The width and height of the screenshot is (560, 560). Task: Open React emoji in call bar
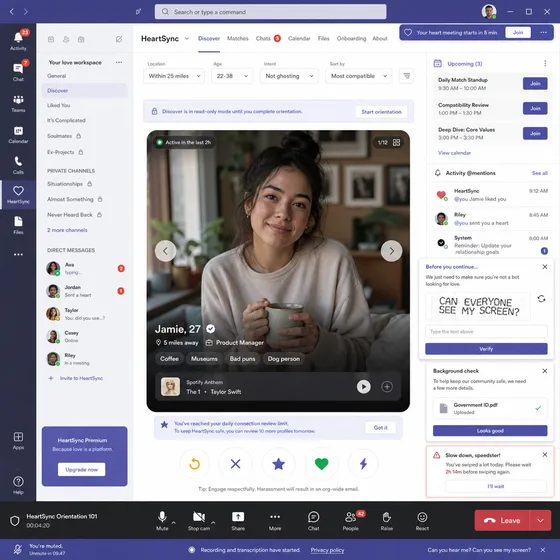(422, 521)
